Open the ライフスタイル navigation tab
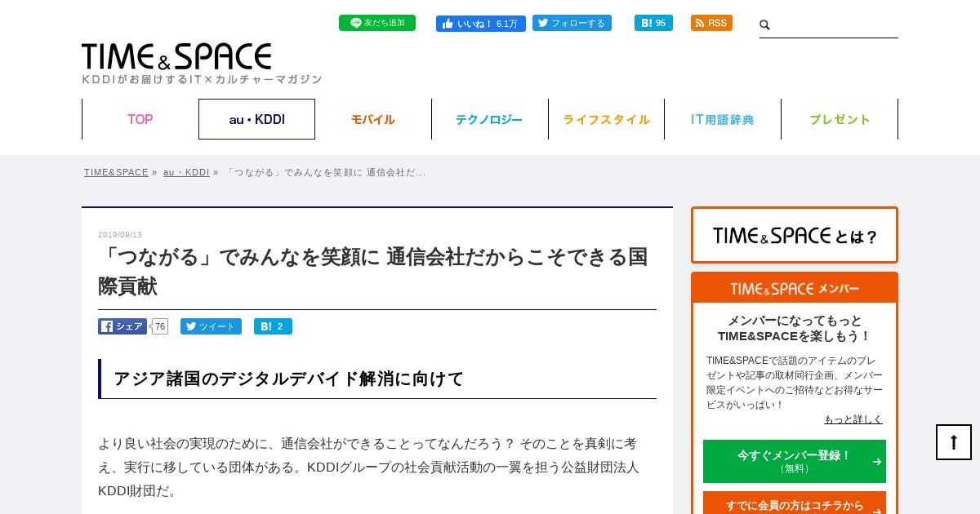 pos(606,119)
